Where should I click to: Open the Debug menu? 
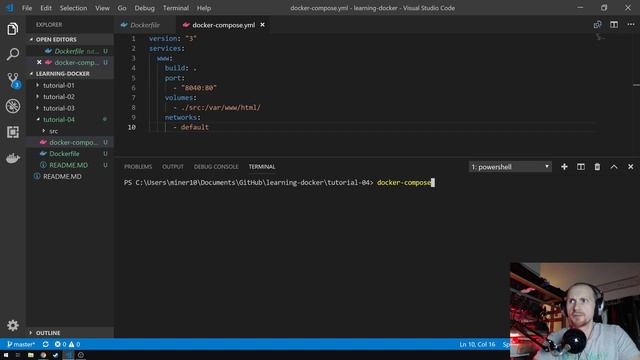[144, 8]
